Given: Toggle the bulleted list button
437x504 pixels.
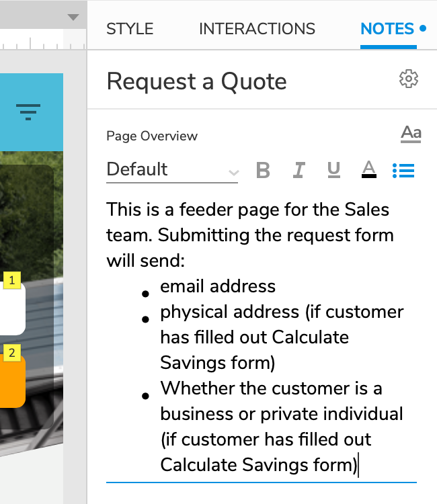Looking at the screenshot, I should click(x=403, y=171).
